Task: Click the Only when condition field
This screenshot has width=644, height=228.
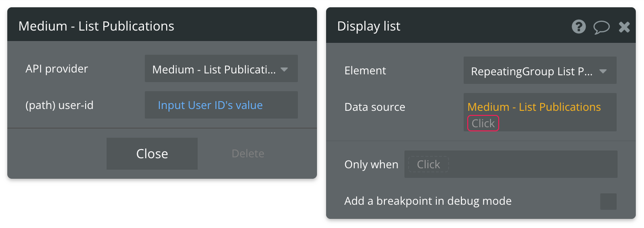Action: coord(511,164)
